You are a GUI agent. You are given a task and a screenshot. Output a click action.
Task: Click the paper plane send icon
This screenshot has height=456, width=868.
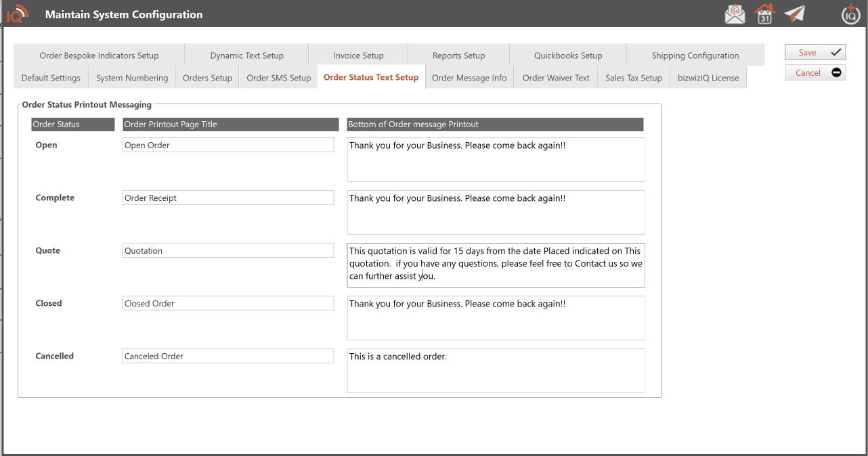pos(794,14)
